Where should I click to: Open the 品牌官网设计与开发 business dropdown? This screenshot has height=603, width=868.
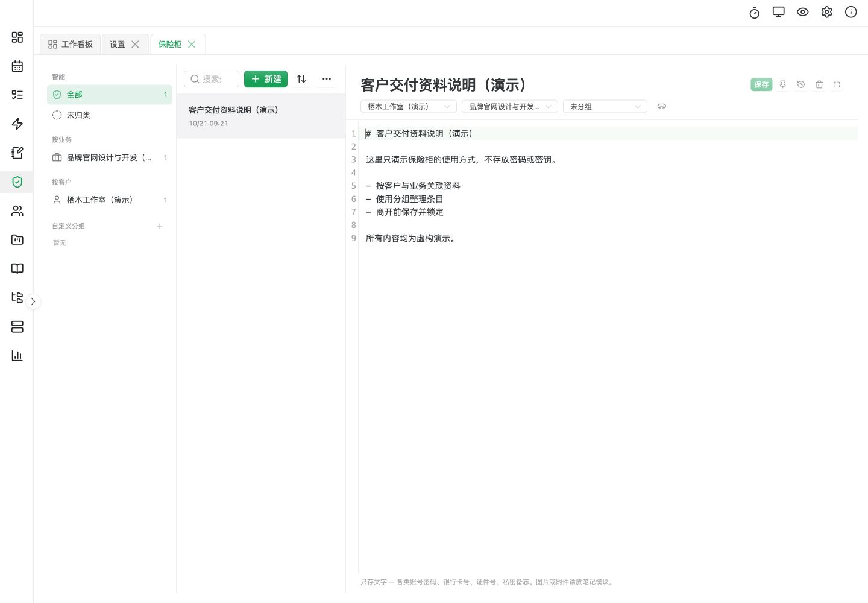pyautogui.click(x=510, y=107)
